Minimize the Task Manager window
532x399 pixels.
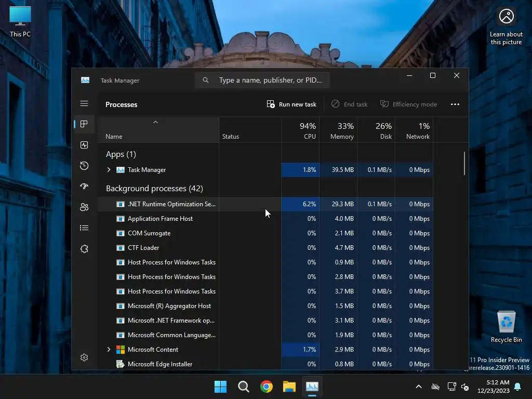click(x=409, y=75)
